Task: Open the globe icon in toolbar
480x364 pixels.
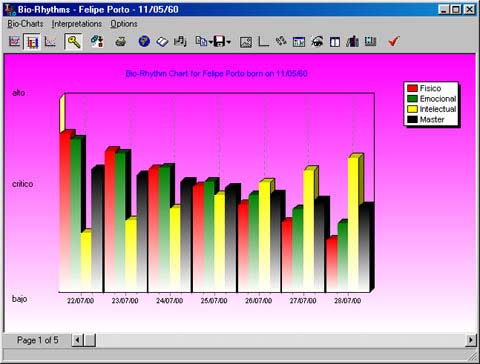Action: (144, 42)
